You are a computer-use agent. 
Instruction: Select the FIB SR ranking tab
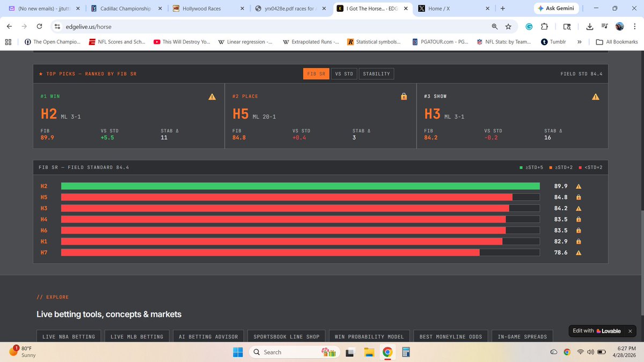[x=317, y=73]
